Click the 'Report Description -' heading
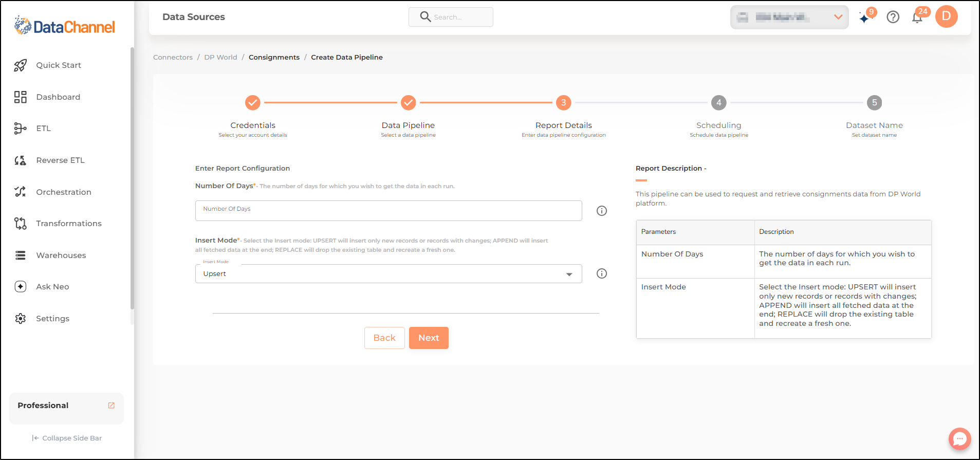 pyautogui.click(x=671, y=169)
